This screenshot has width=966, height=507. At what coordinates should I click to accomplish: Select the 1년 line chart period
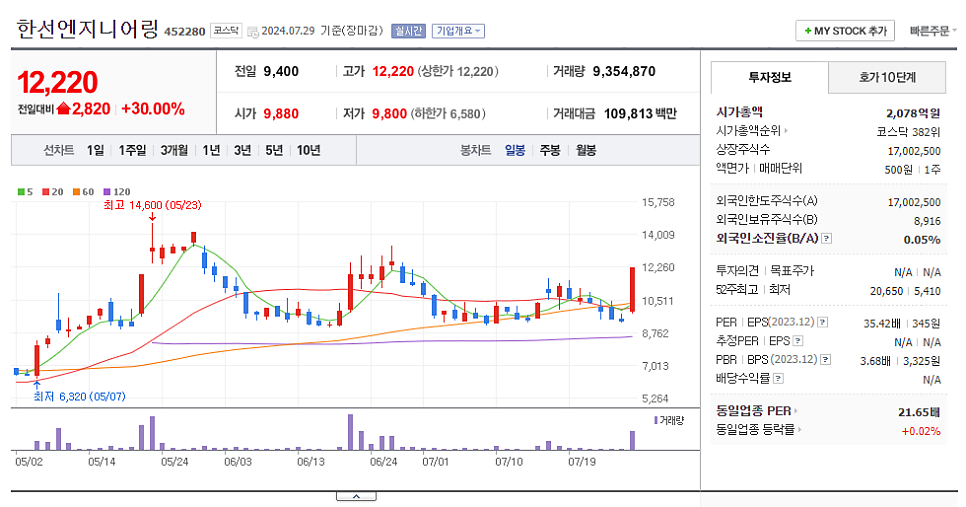[x=211, y=150]
